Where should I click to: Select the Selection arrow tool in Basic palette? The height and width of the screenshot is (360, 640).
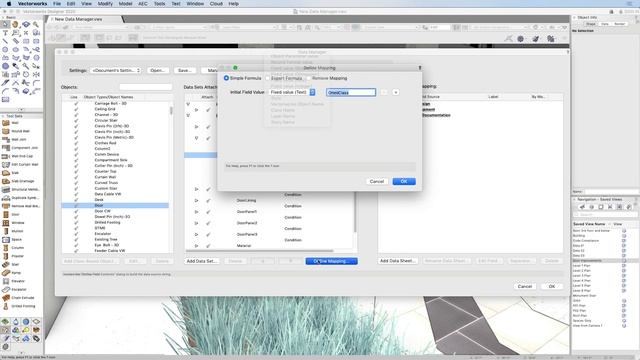(x=5, y=24)
